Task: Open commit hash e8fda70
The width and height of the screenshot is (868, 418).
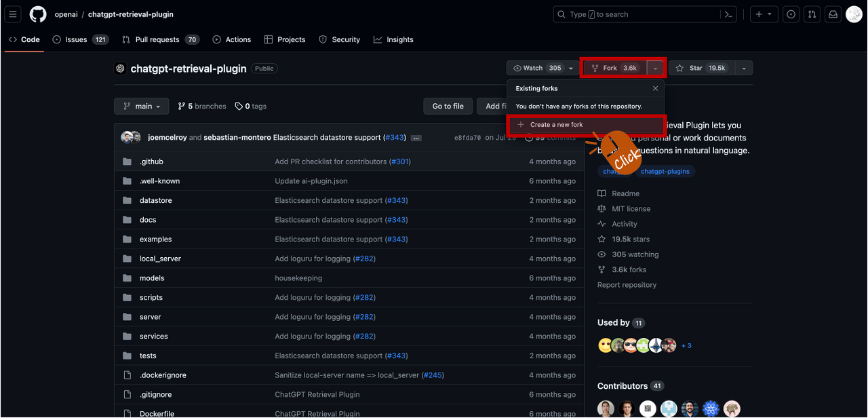Action: pos(467,138)
